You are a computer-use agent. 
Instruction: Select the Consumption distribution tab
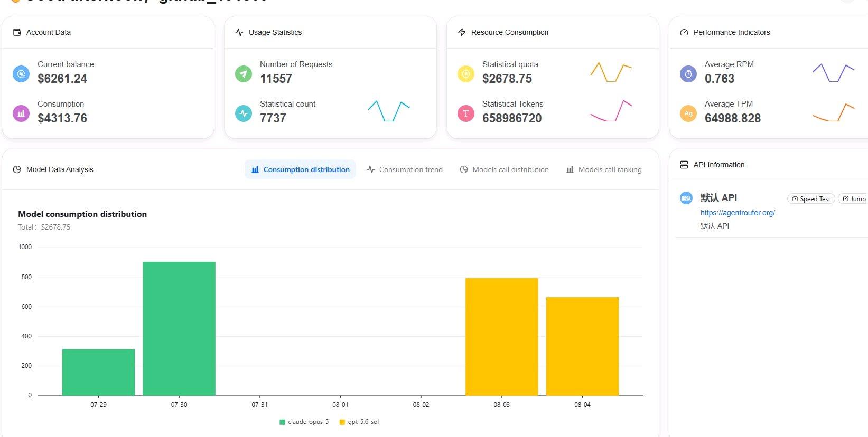[x=301, y=169]
